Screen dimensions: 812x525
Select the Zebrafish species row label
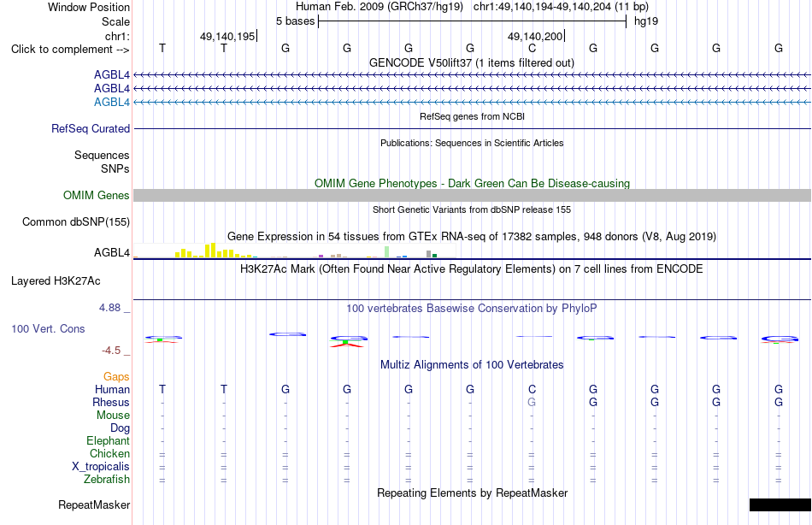107,479
